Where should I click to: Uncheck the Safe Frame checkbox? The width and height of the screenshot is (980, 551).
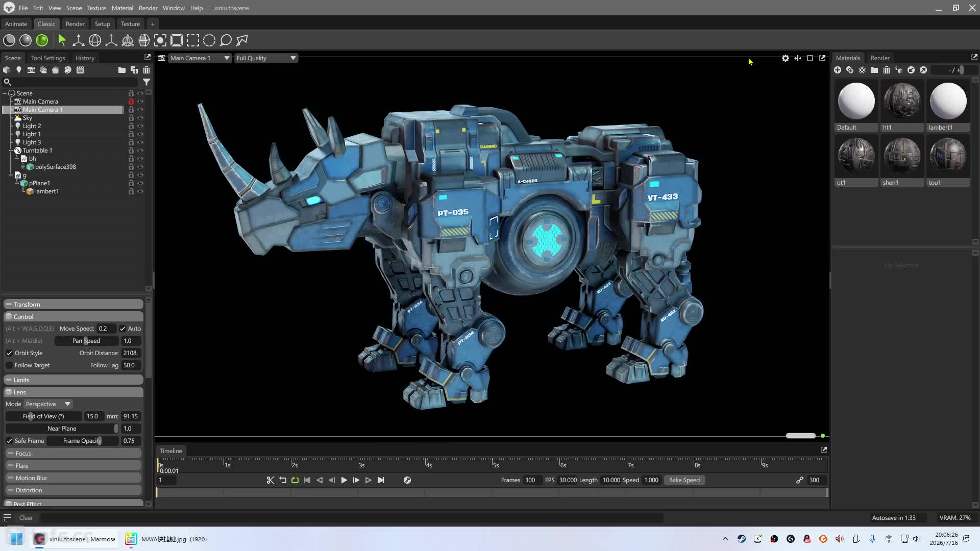[9, 441]
